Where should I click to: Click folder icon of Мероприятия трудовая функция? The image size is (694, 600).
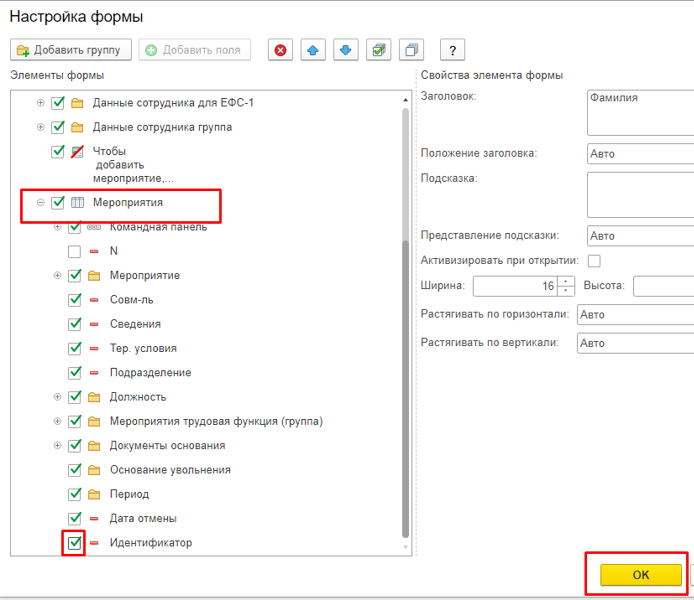(94, 421)
